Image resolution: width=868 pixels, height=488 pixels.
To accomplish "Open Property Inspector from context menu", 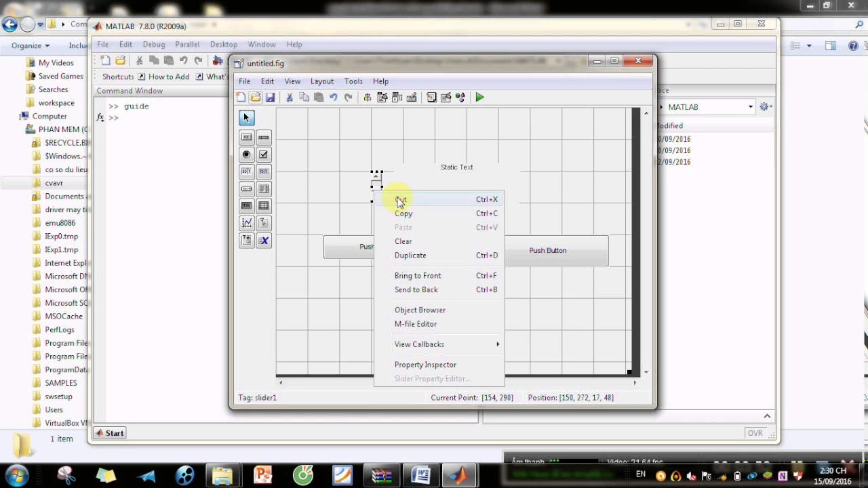I will point(439,365).
